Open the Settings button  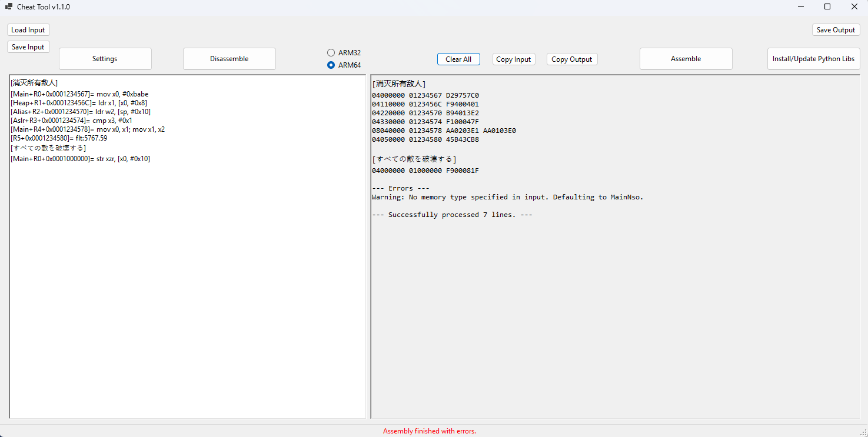pyautogui.click(x=105, y=59)
